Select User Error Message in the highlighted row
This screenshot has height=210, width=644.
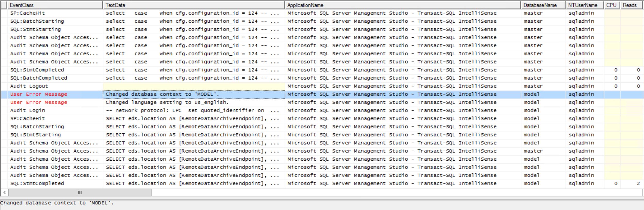point(39,94)
